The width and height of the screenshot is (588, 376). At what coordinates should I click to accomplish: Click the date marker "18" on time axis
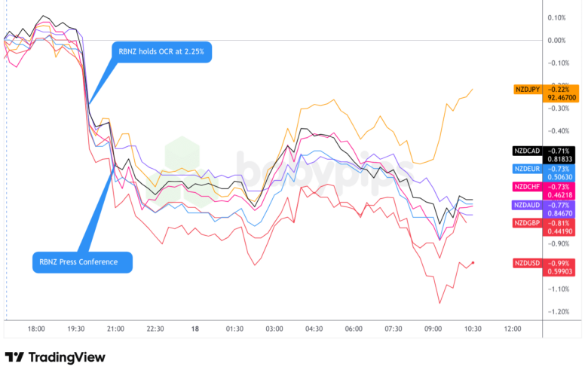point(194,329)
